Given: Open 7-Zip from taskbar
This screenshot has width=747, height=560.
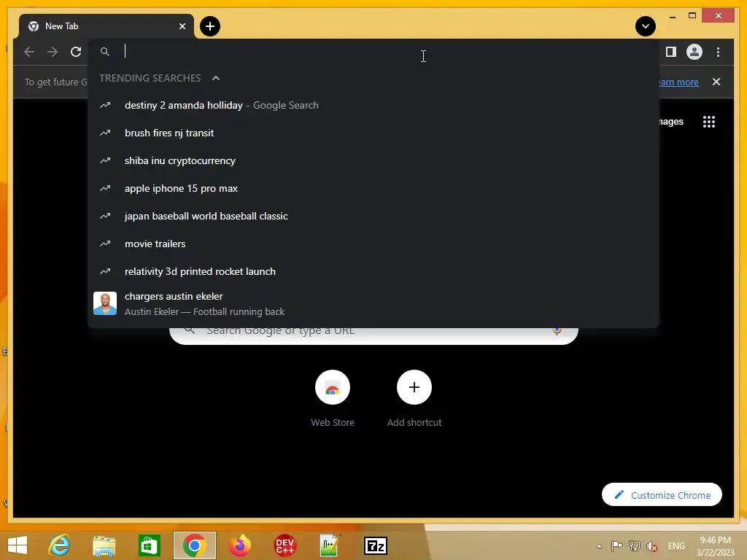Looking at the screenshot, I should point(376,545).
